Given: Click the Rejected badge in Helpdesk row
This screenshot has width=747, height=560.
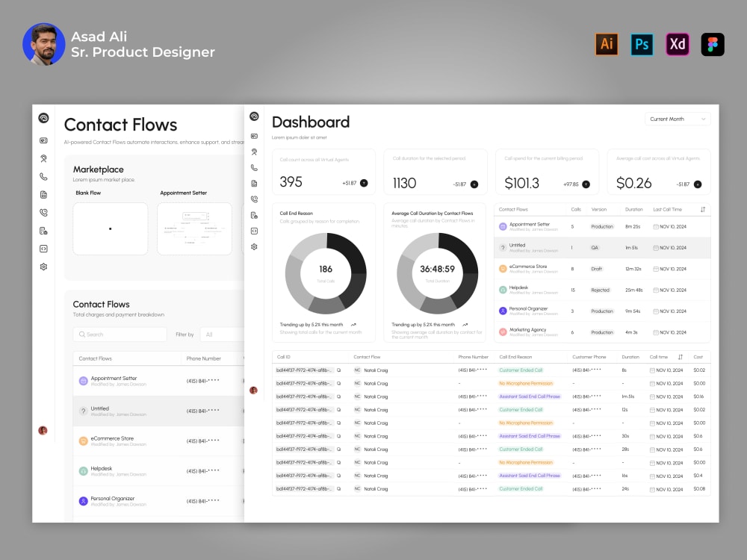Looking at the screenshot, I should 601,290.
